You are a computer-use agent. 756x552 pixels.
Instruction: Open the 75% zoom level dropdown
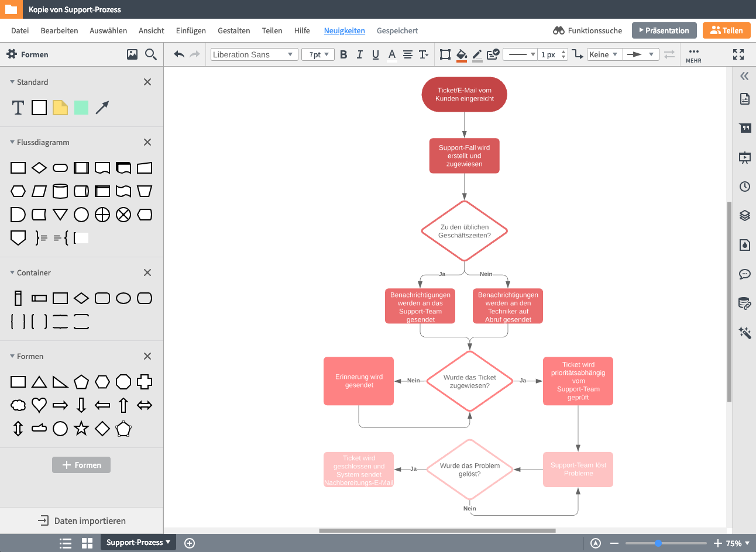[x=737, y=543]
